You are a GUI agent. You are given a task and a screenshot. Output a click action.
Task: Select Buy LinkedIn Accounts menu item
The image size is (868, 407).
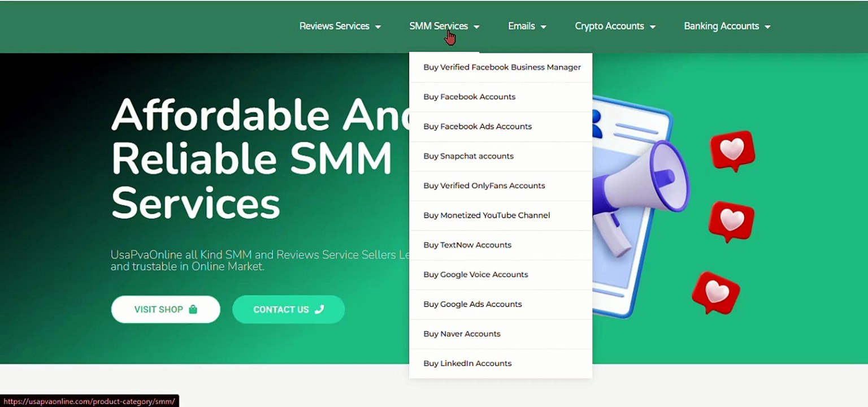pos(501,363)
